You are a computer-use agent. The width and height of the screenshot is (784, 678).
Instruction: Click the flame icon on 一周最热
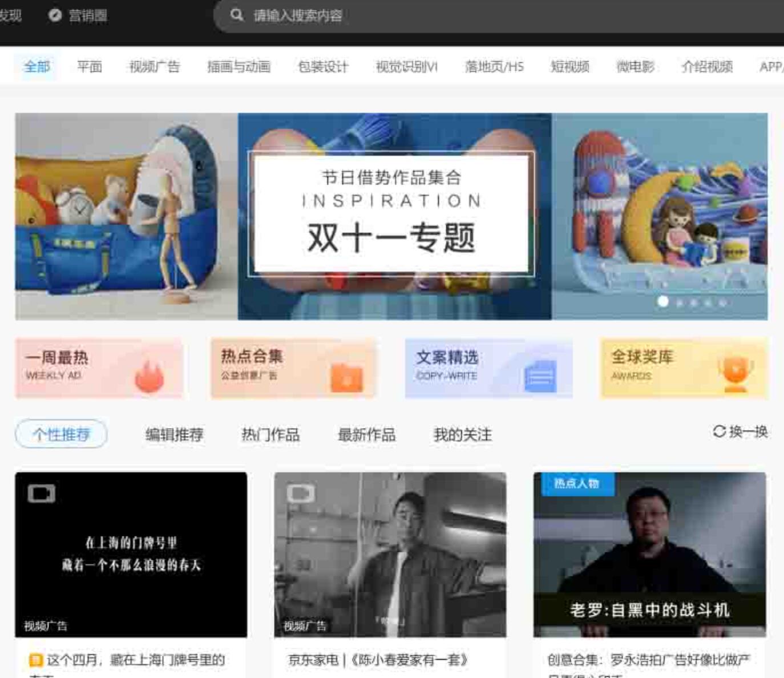(149, 376)
